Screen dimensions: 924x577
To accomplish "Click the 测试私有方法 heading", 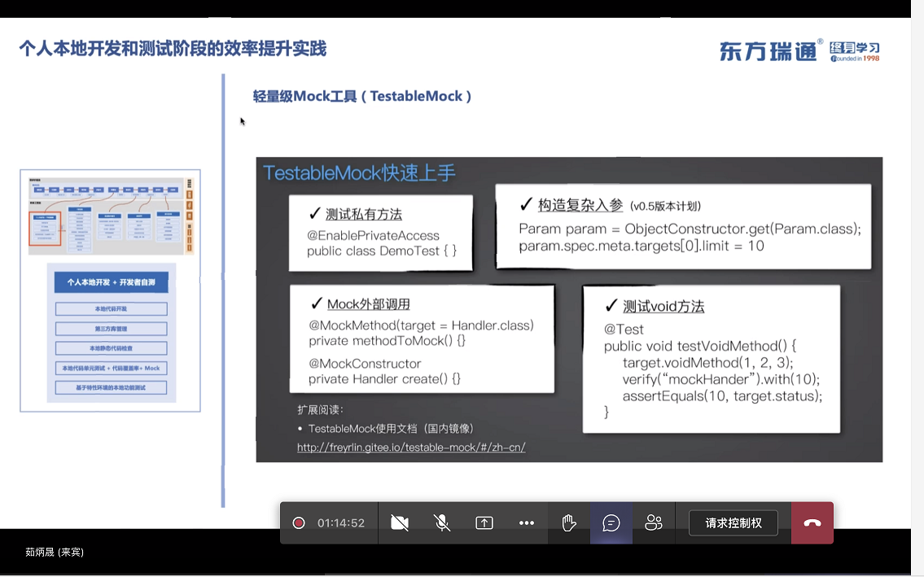I will coord(364,215).
